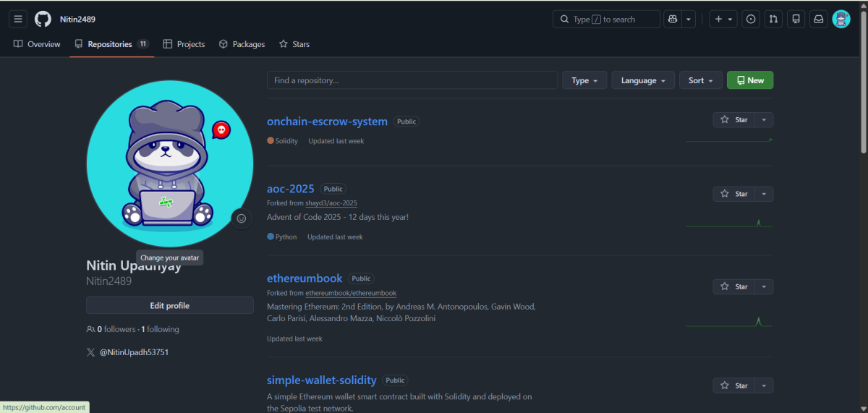Open the Sort dropdown
This screenshot has height=413, width=868.
(x=700, y=80)
